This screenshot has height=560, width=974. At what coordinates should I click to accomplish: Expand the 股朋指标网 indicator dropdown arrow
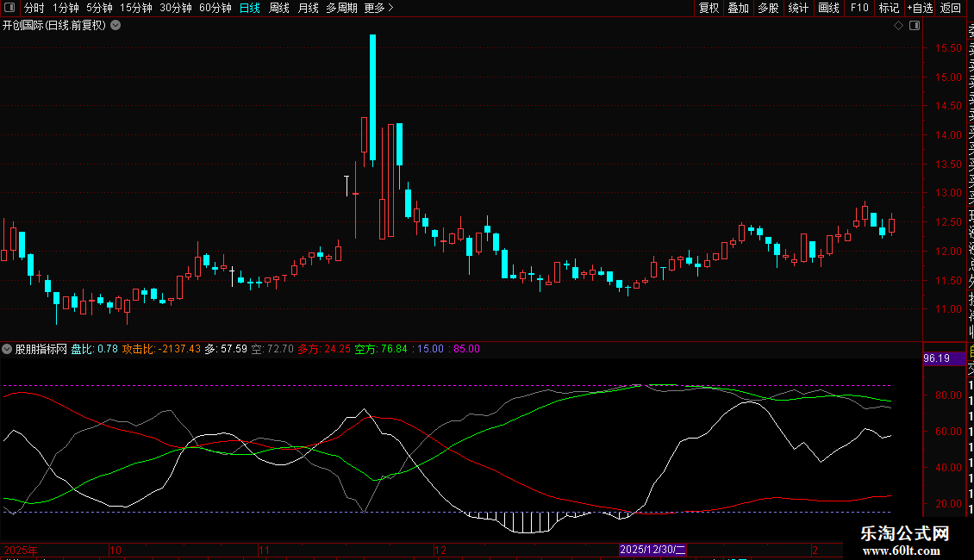(8, 349)
